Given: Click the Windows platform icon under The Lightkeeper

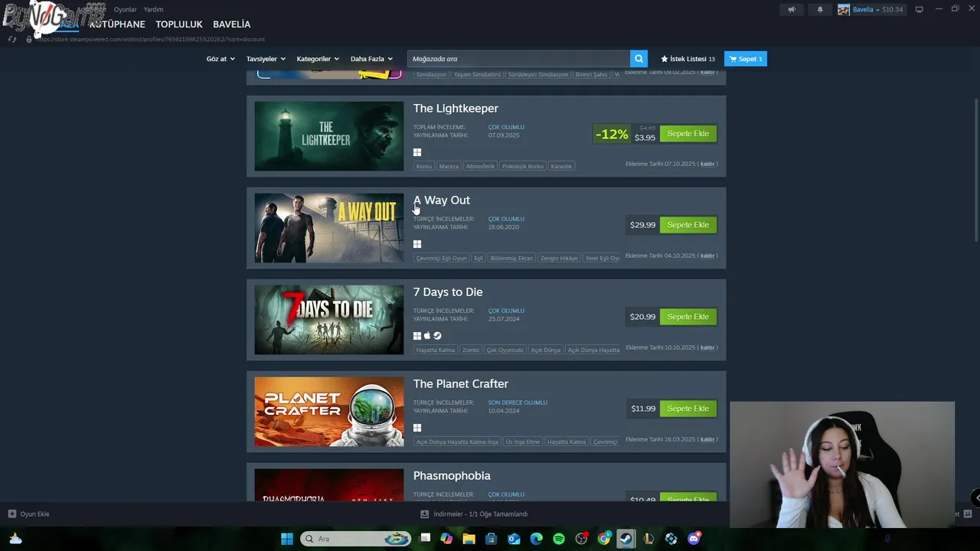Looking at the screenshot, I should click(417, 152).
